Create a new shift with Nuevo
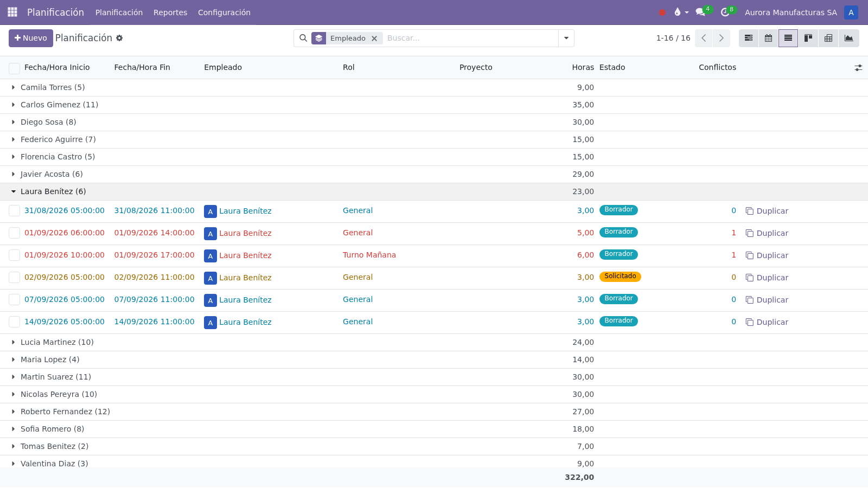 [31, 38]
